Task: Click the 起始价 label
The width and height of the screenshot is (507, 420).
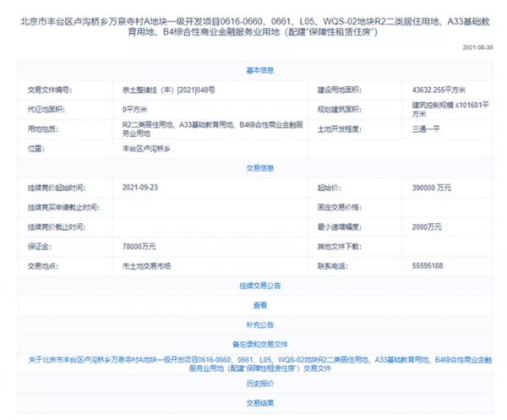Action: pos(329,188)
